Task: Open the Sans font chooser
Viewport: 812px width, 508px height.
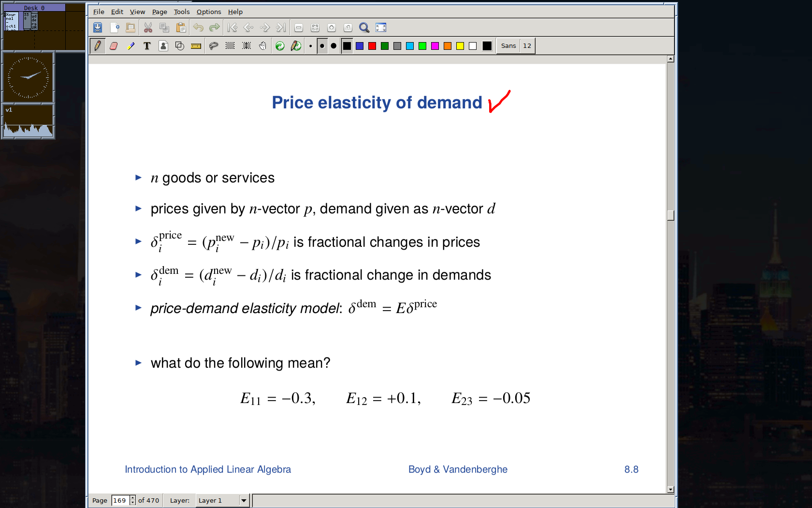Action: tap(508, 46)
